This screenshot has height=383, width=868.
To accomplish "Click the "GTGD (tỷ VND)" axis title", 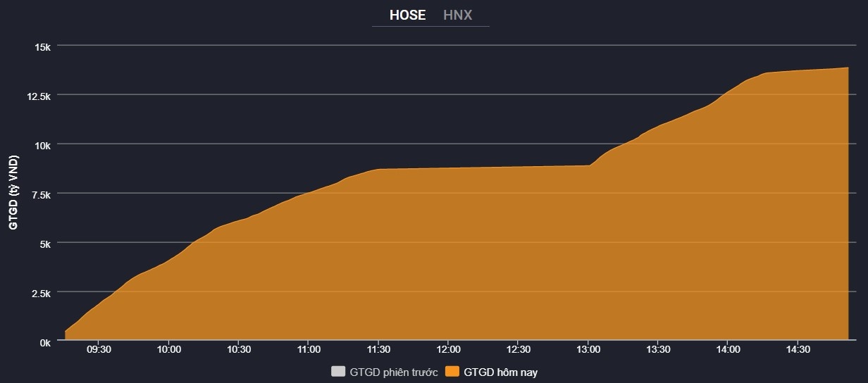I will coord(13,194).
